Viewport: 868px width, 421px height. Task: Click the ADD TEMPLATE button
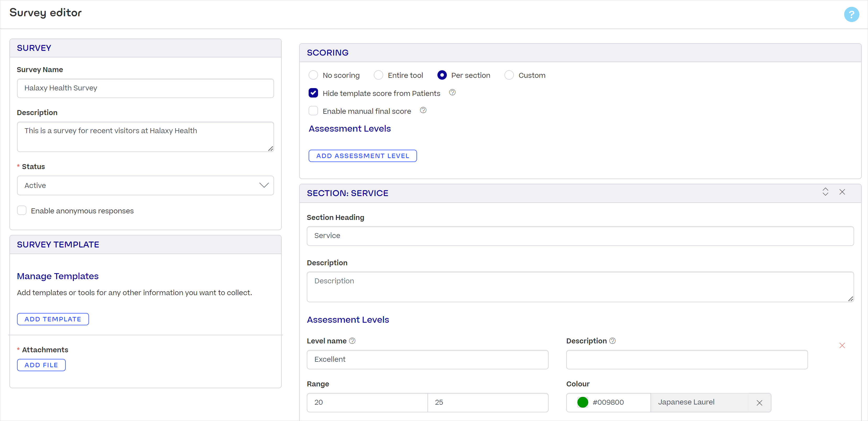pyautogui.click(x=53, y=319)
